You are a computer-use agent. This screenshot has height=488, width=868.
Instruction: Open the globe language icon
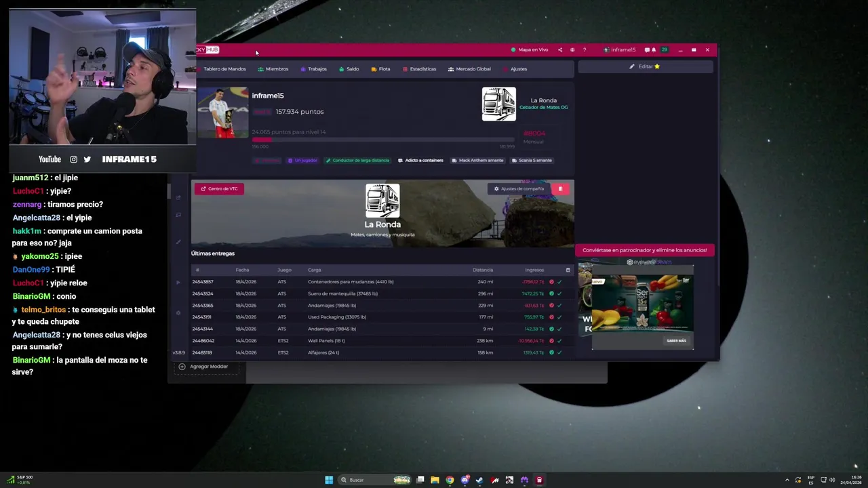point(572,49)
